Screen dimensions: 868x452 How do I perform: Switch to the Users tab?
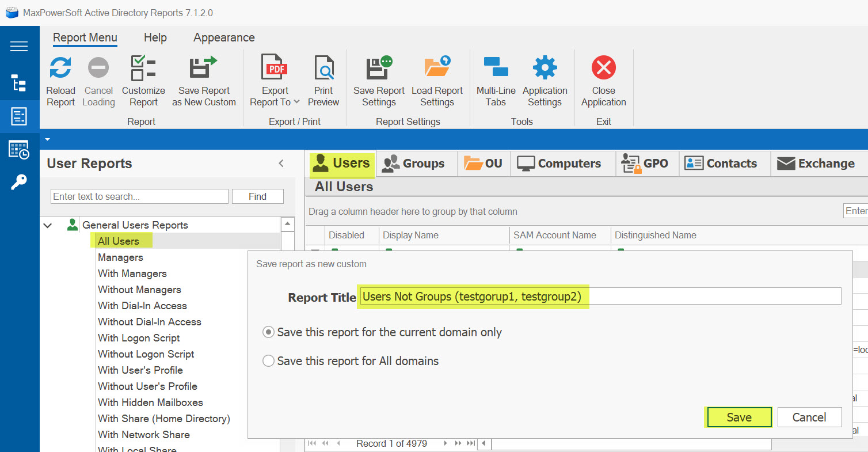[x=340, y=164]
